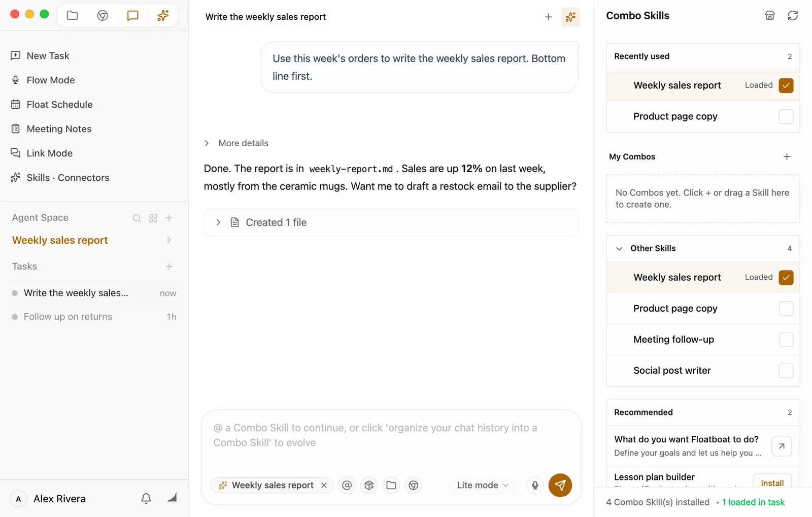The image size is (812, 517).
Task: Add new item to Agent Space
Action: 170,218
